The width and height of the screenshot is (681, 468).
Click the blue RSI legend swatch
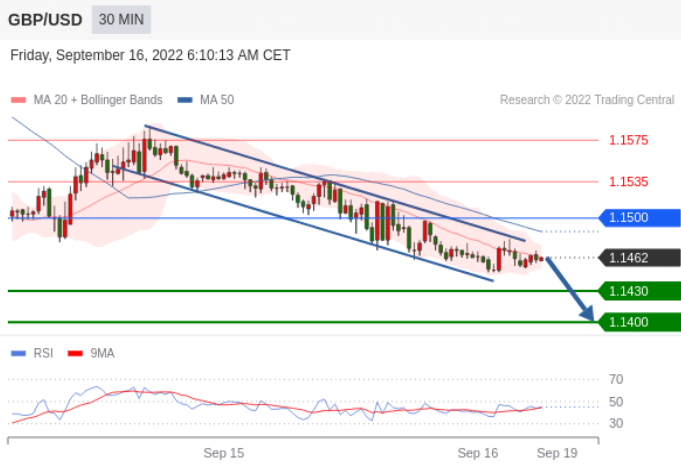[18, 353]
